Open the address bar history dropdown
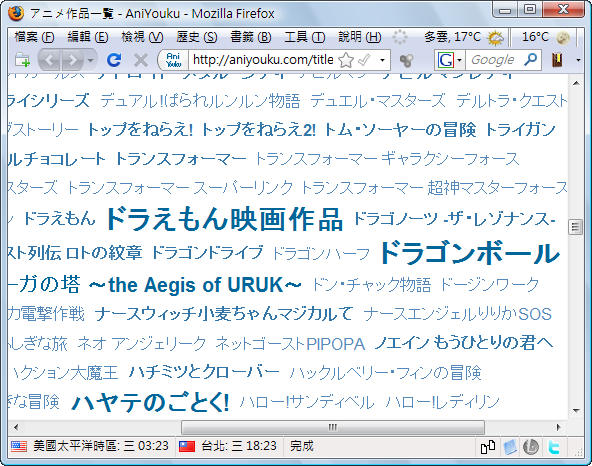 click(x=382, y=60)
